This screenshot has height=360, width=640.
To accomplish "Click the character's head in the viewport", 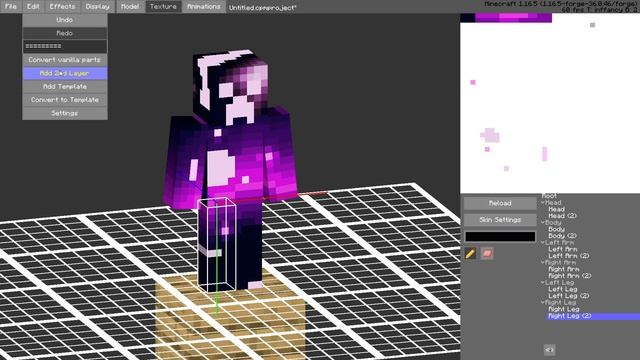I will 232,87.
